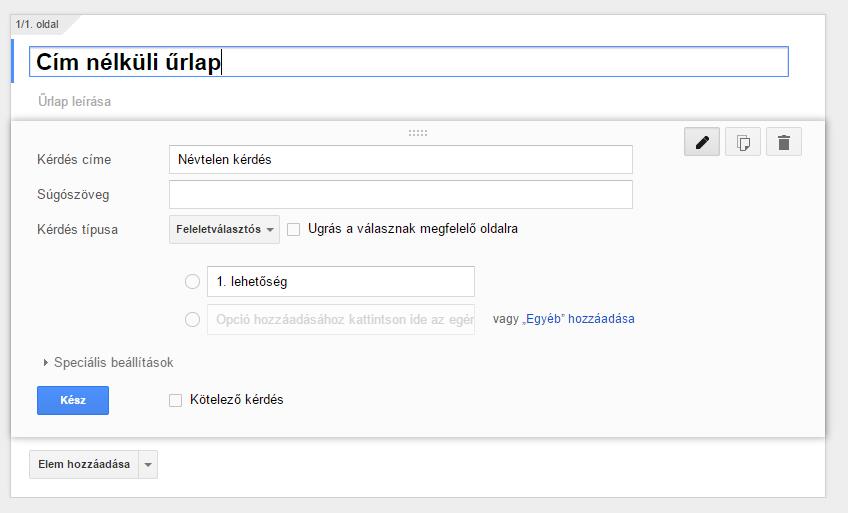This screenshot has width=848, height=513.
Task: Expand 'Speciális beállítások' section
Action: pos(109,362)
